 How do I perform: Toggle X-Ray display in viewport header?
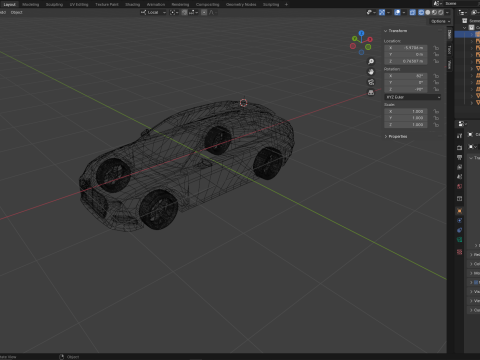(x=412, y=12)
